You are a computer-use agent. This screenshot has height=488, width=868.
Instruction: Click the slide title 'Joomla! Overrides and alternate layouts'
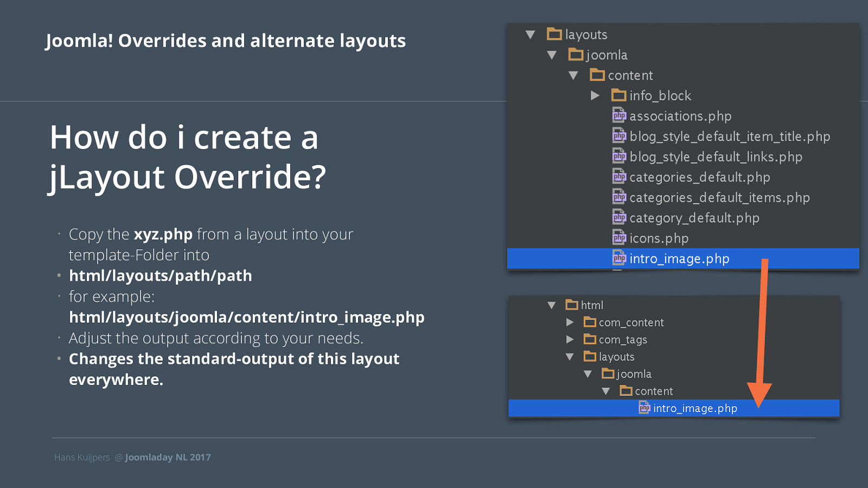pos(226,41)
